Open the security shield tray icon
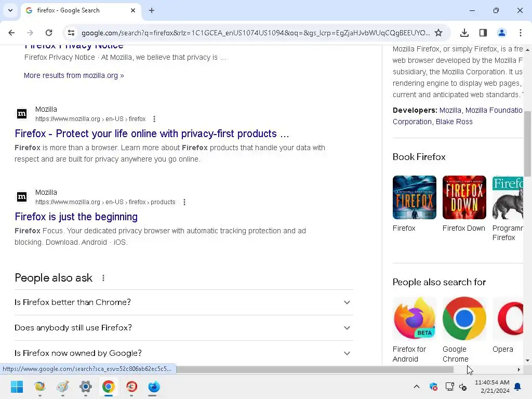The width and height of the screenshot is (532, 399). pos(433,387)
